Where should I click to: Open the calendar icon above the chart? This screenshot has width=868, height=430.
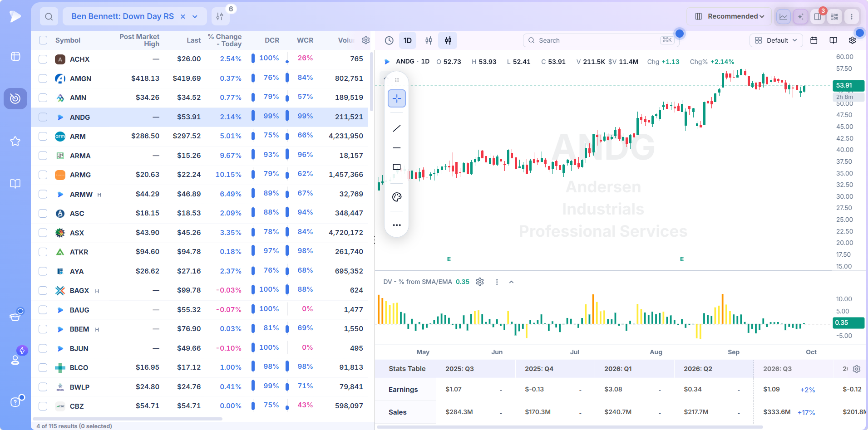[x=814, y=40]
